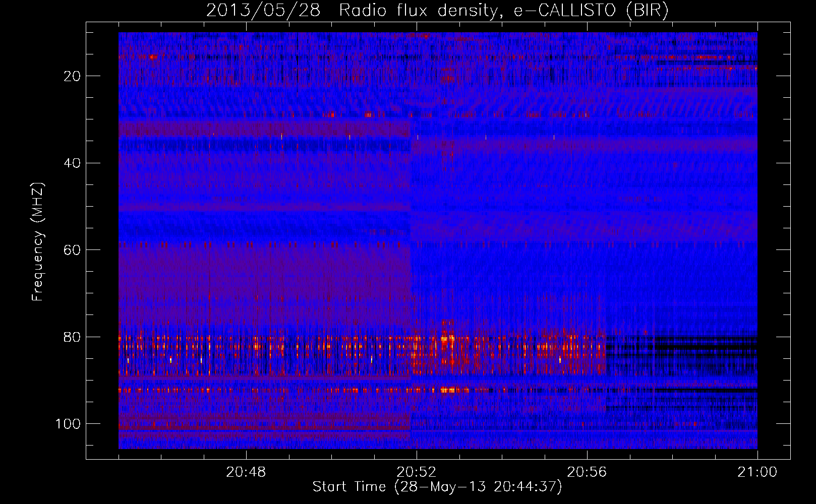Click the 100 frequency tick label
The width and height of the screenshot is (816, 504).
(68, 424)
